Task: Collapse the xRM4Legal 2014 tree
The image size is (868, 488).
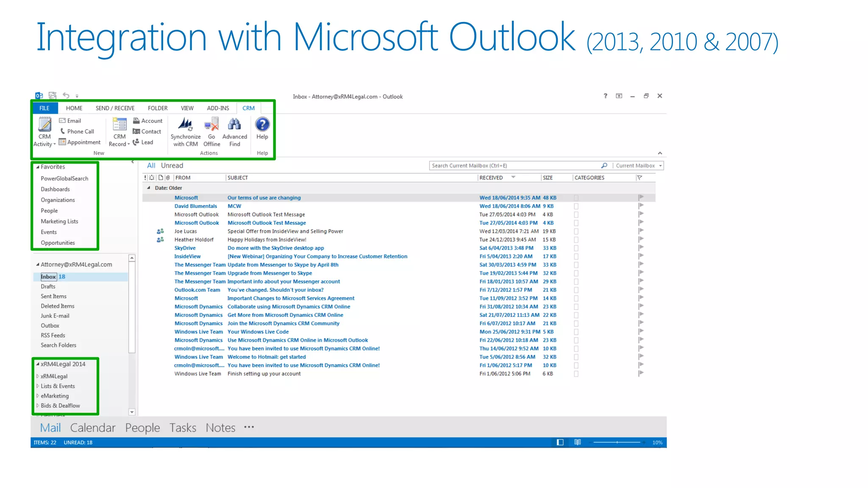Action: (x=38, y=364)
